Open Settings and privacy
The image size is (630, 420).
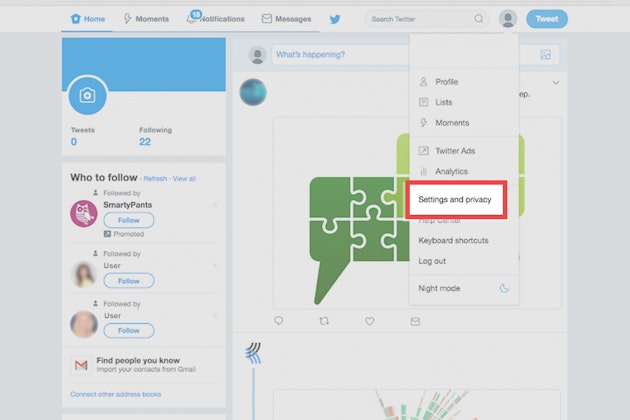point(456,200)
